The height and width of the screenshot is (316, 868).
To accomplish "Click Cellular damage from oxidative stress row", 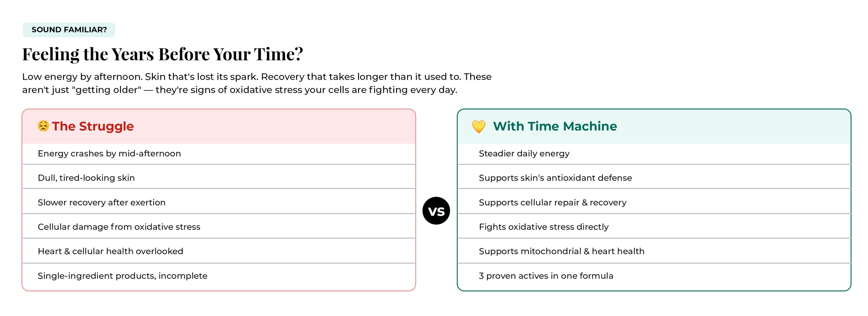I will [x=219, y=227].
